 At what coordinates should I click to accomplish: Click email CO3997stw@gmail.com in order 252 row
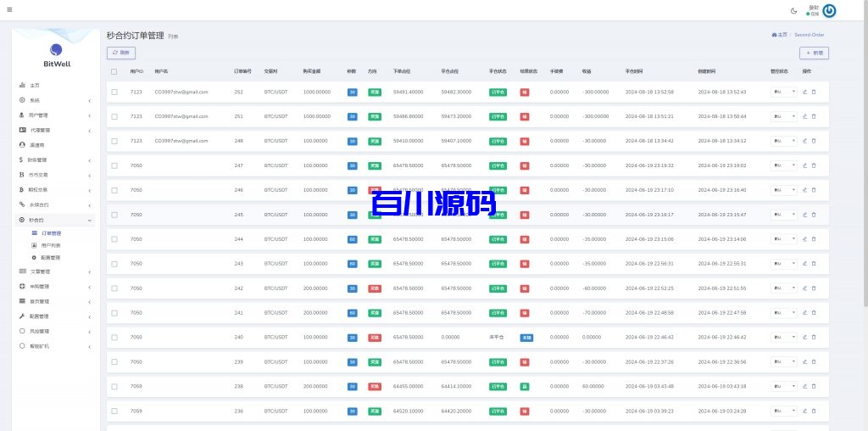click(x=181, y=92)
